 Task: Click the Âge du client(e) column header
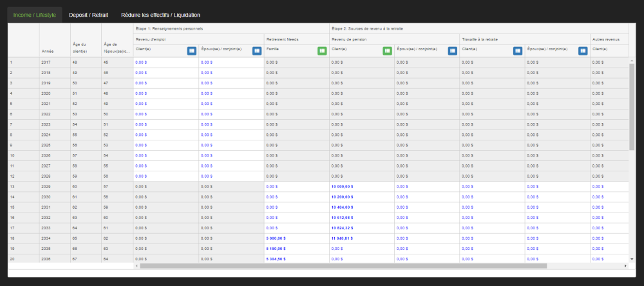86,40
